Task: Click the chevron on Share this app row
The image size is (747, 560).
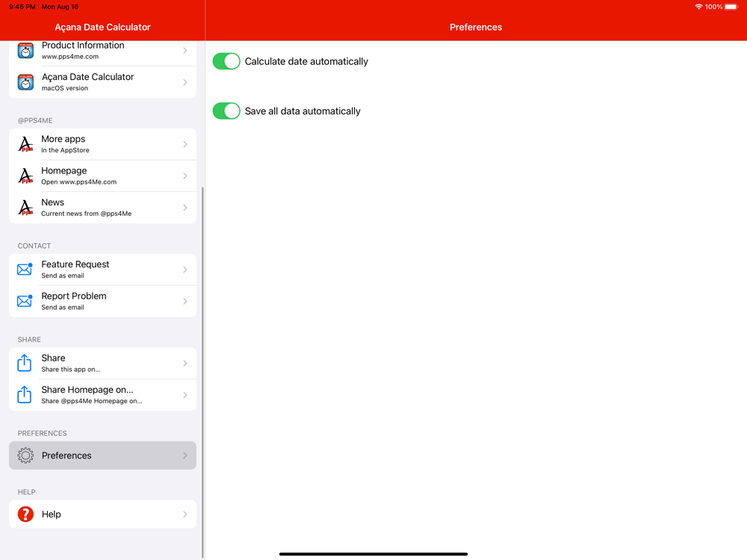Action: [185, 364]
